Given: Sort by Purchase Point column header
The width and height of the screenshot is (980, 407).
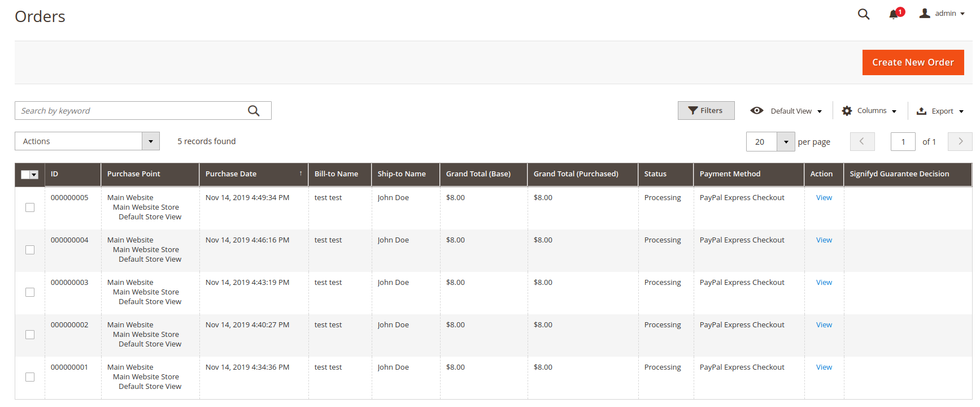Looking at the screenshot, I should [x=150, y=174].
